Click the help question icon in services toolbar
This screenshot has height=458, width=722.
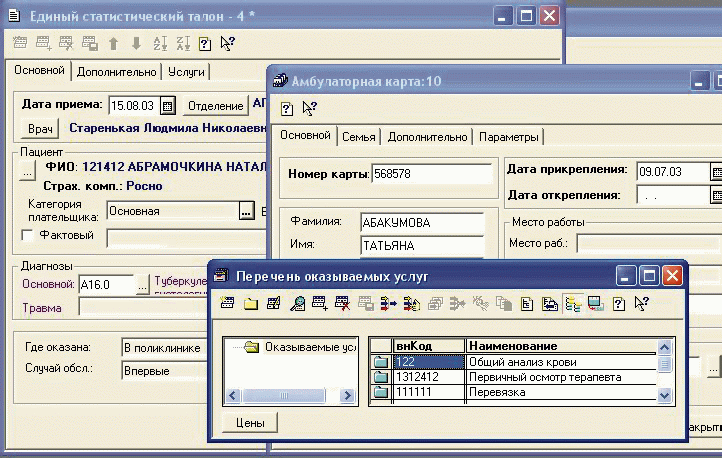point(619,303)
